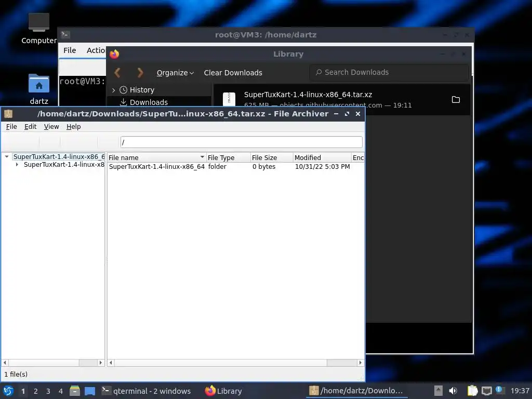
Task: Click the Modified date 10/31/22 5:03 PM cell
Action: pos(322,167)
